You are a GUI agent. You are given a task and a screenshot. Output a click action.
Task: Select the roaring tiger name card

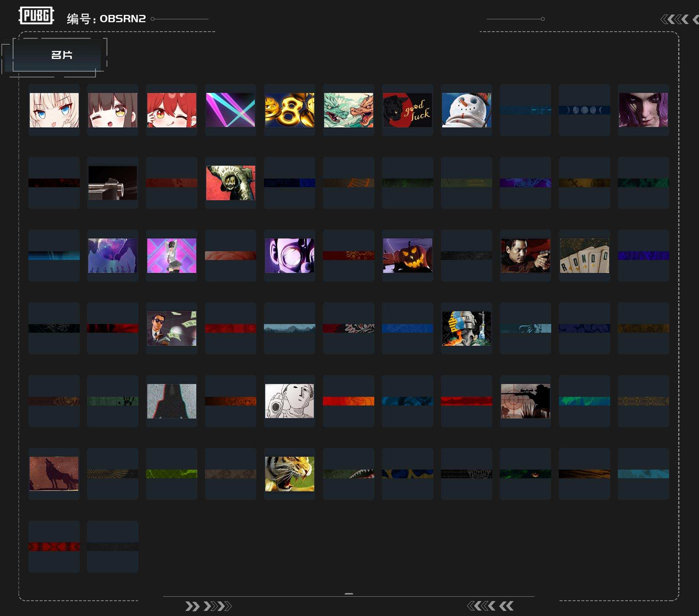coord(290,474)
